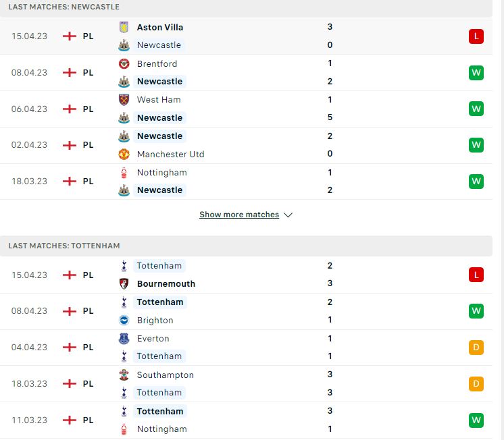This screenshot has width=504, height=440.
Task: Click the Manchester Utd club crest
Action: pos(124,154)
